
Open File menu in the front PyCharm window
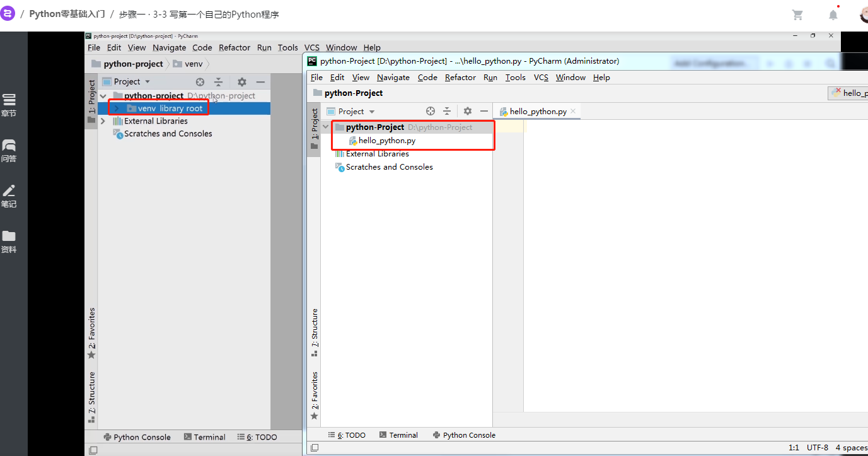pyautogui.click(x=316, y=78)
